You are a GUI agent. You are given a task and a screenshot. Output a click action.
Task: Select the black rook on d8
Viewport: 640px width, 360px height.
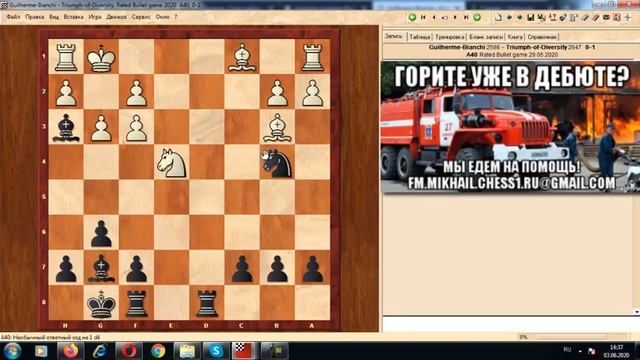[207, 303]
